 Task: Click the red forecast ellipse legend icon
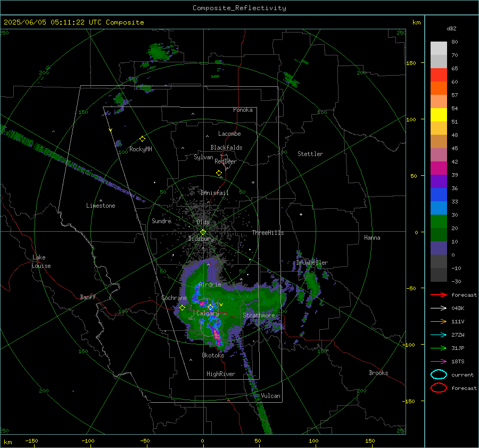439,388
